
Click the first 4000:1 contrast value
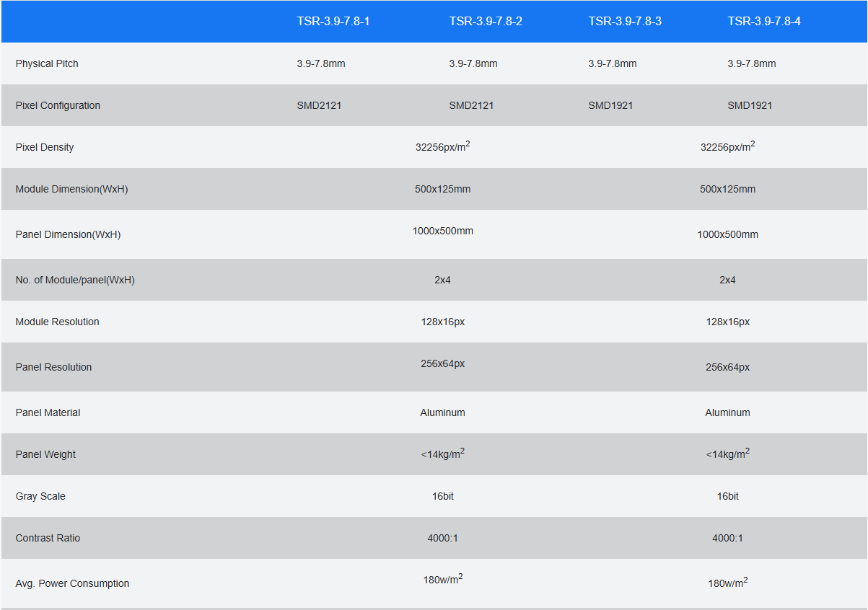[443, 538]
